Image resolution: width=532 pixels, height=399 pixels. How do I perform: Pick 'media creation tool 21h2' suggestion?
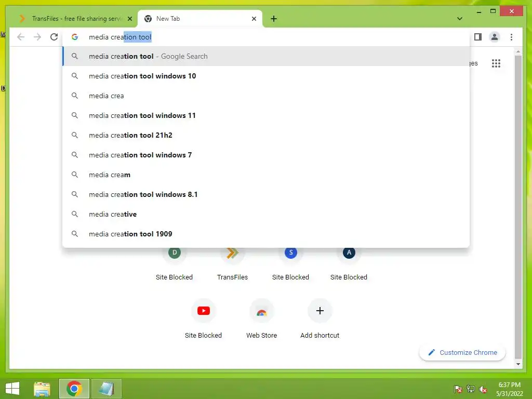pos(267,135)
